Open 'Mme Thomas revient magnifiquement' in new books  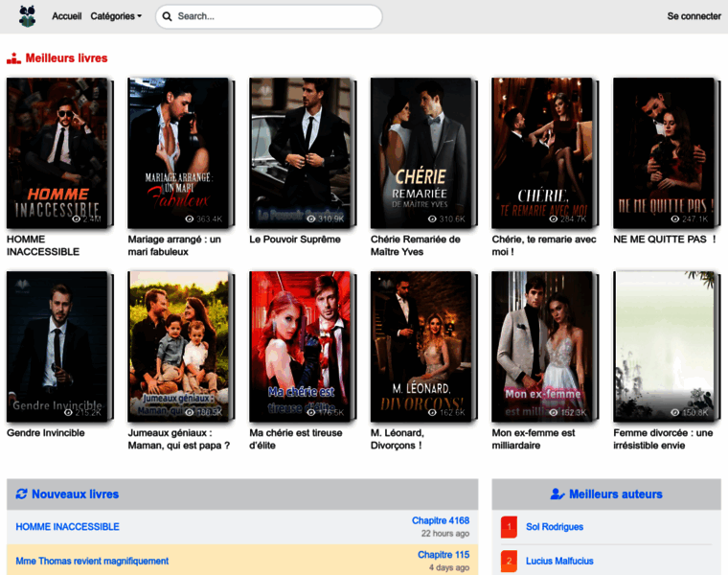pos(92,561)
